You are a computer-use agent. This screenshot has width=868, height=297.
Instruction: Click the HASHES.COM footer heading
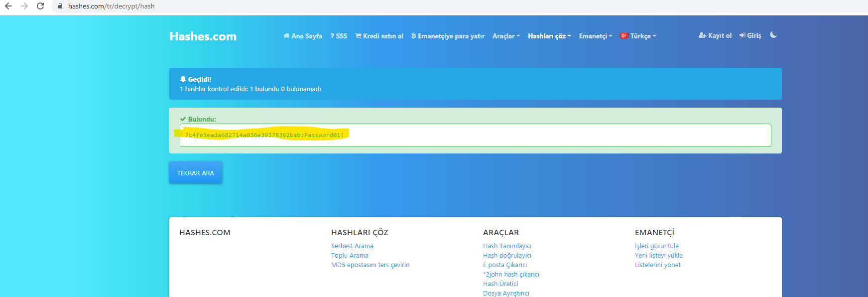[x=205, y=232]
